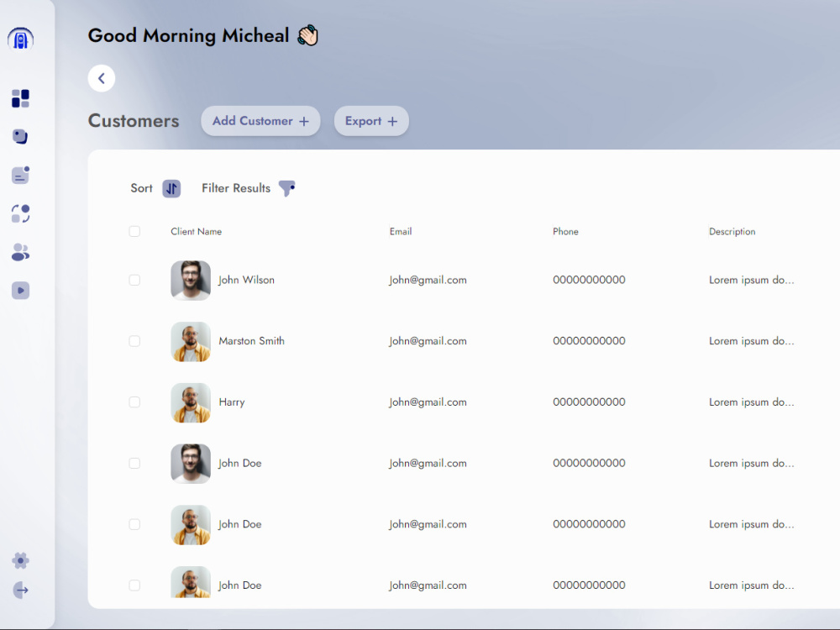Open the users sidebar icon
840x630 pixels.
tap(20, 252)
